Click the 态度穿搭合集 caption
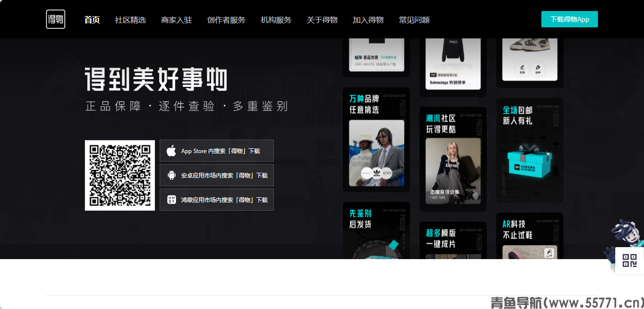644x309 pixels. click(445, 191)
